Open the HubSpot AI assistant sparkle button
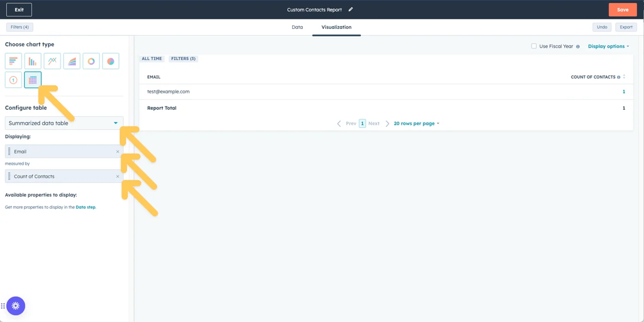This screenshot has width=644, height=322. tap(15, 306)
